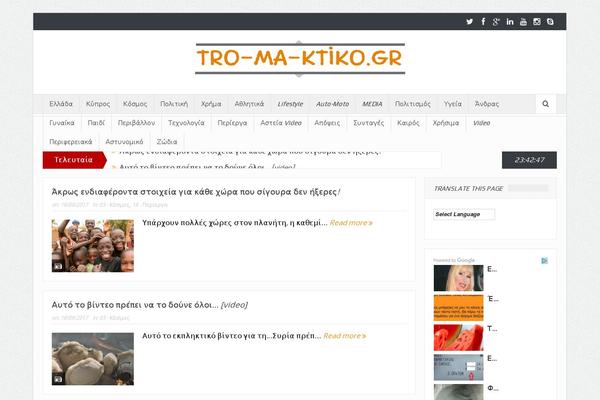
Task: Open the Skype social icon
Action: pos(550,22)
